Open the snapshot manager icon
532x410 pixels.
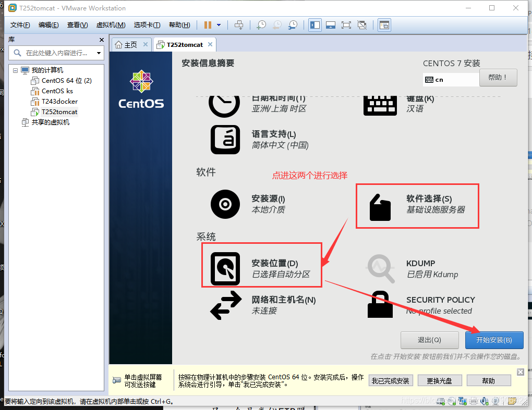(x=293, y=24)
